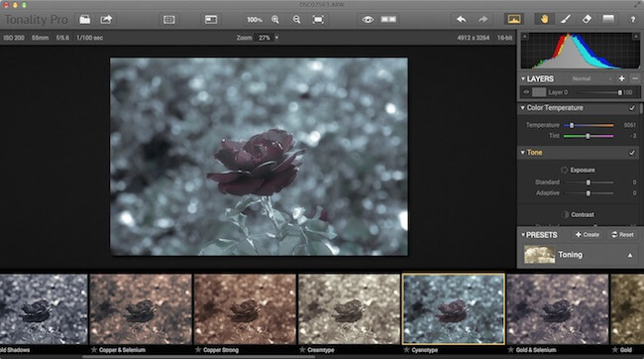Select the Gradient mask tool

(x=608, y=19)
